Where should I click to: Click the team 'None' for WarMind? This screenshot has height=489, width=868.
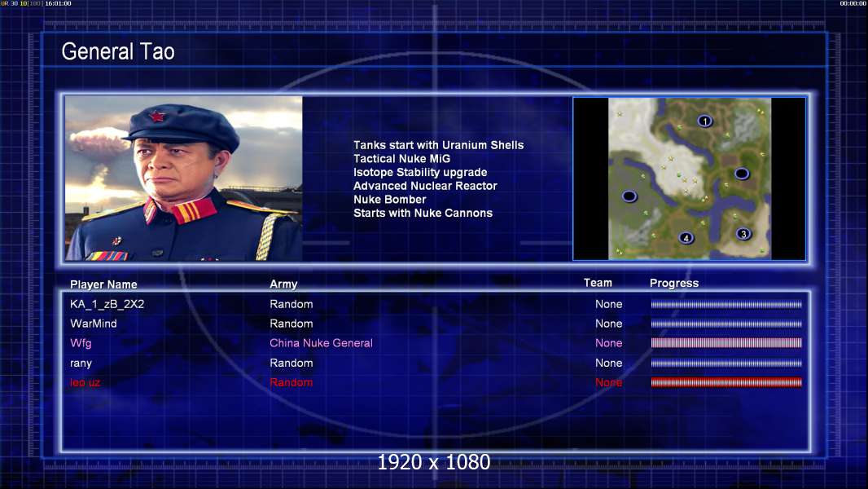(x=608, y=324)
